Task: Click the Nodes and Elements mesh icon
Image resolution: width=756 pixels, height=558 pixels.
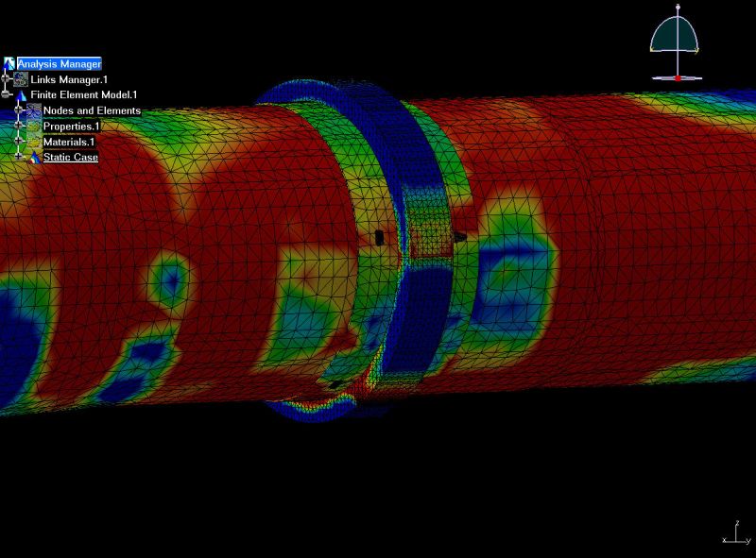Action: coord(34,111)
